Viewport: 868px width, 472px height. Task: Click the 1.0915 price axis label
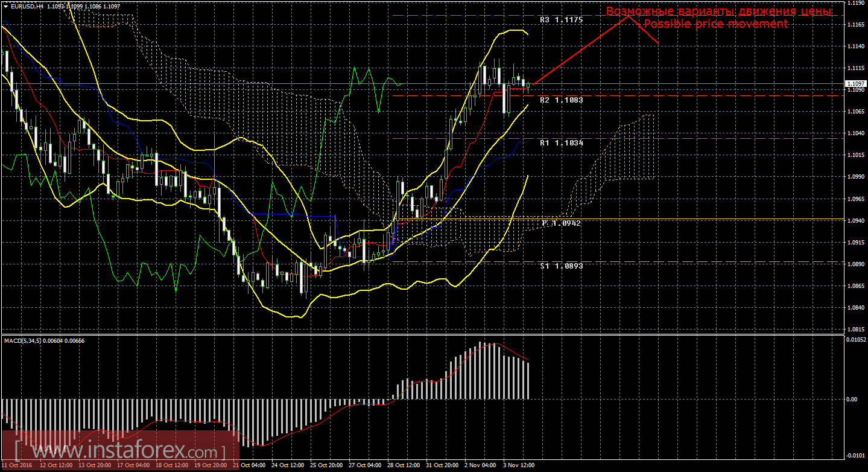856,243
